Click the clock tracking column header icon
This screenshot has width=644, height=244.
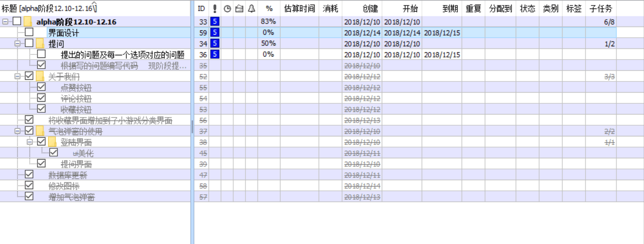(227, 9)
